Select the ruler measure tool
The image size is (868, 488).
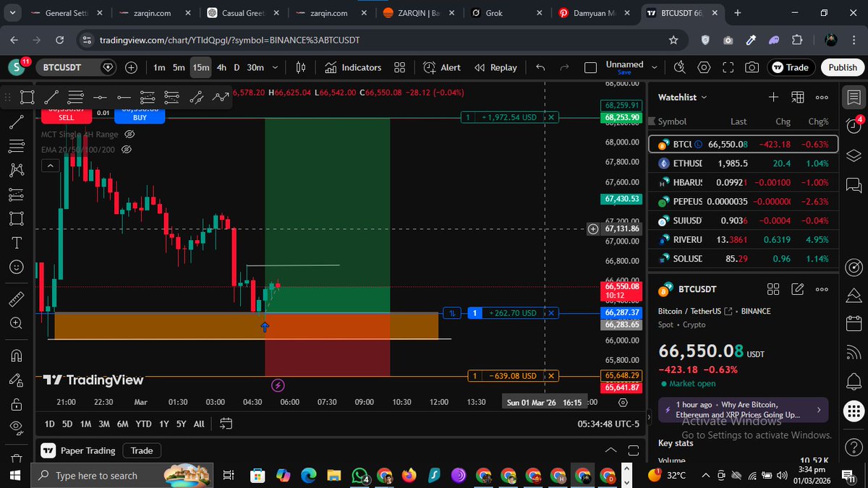coord(17,299)
